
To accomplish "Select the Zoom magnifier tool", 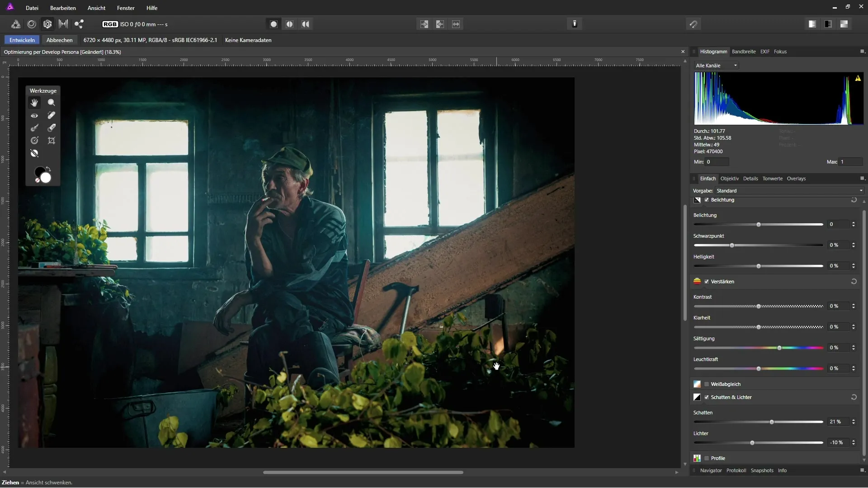I will [x=52, y=103].
